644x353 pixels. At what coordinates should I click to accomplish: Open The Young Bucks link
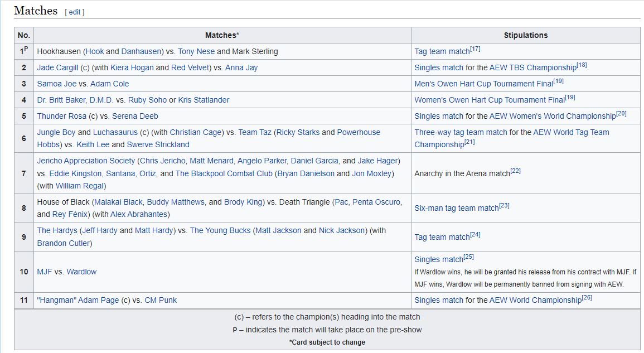click(x=220, y=230)
